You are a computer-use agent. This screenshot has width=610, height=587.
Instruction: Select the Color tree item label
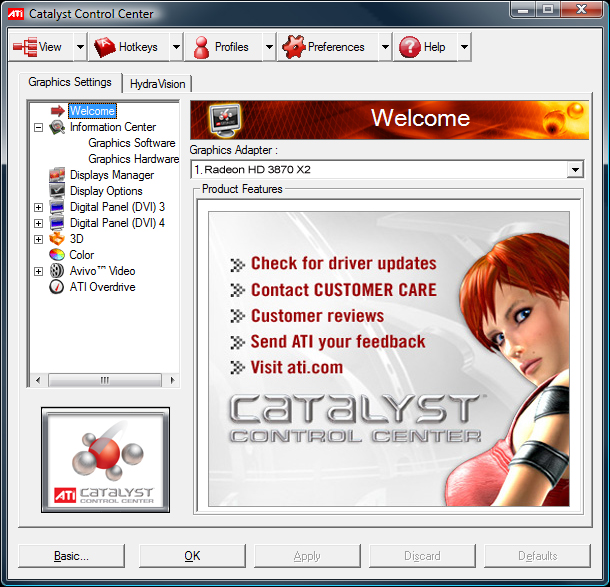click(81, 255)
